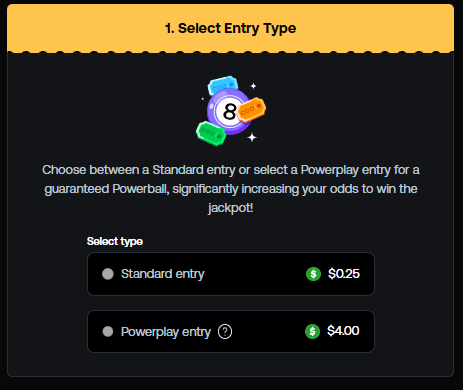This screenshot has width=463, height=390.
Task: Select the Powerplay entry radio button
Action: 108,332
